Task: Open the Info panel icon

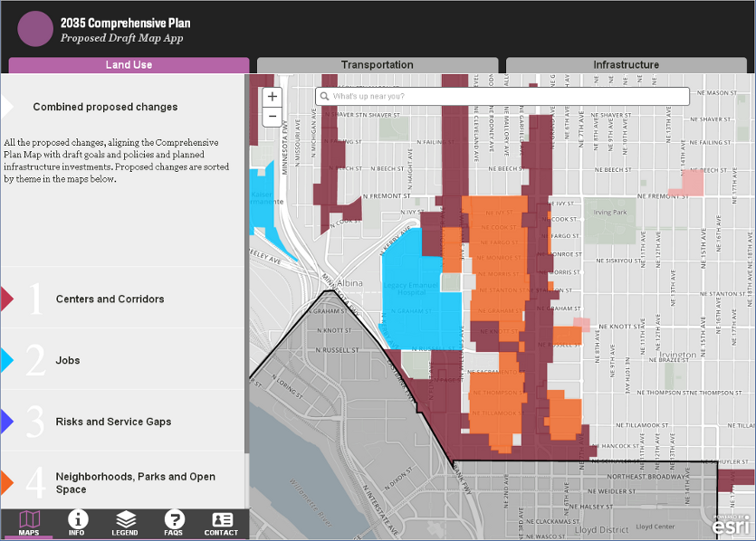Action: pos(78,523)
